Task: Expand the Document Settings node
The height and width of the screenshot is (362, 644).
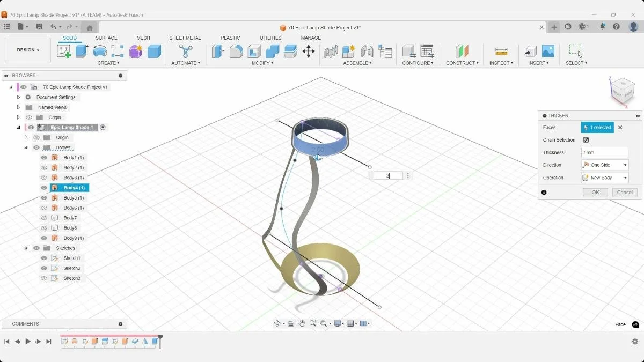Action: tap(18, 97)
